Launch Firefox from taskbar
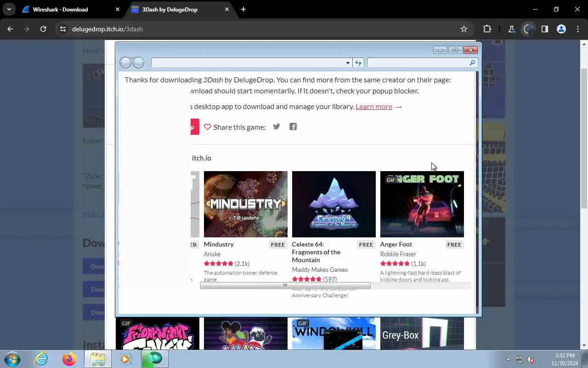Viewport: 588px width, 368px height. tap(69, 359)
